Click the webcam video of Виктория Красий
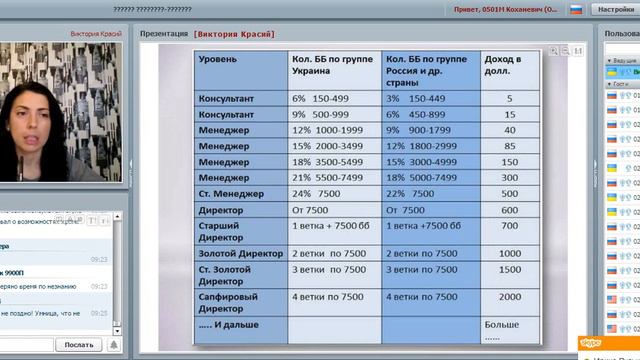 [60, 112]
